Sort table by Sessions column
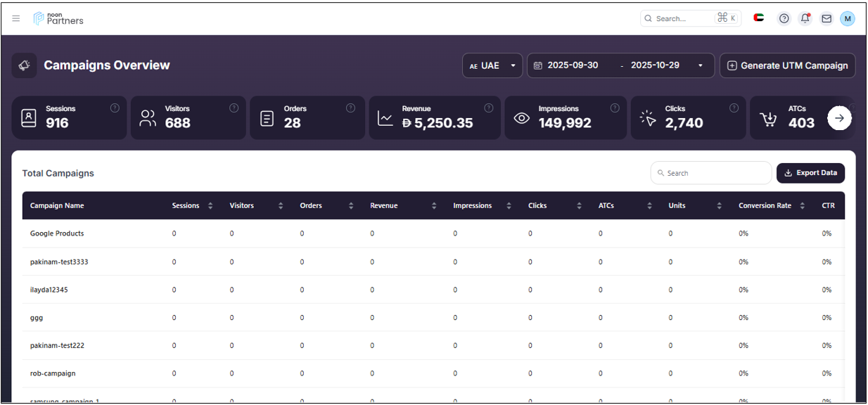Viewport: 868px width, 405px height. click(x=210, y=206)
